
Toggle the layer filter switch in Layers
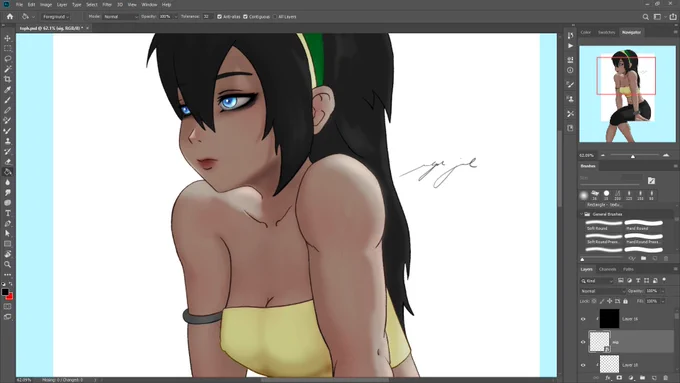664,280
